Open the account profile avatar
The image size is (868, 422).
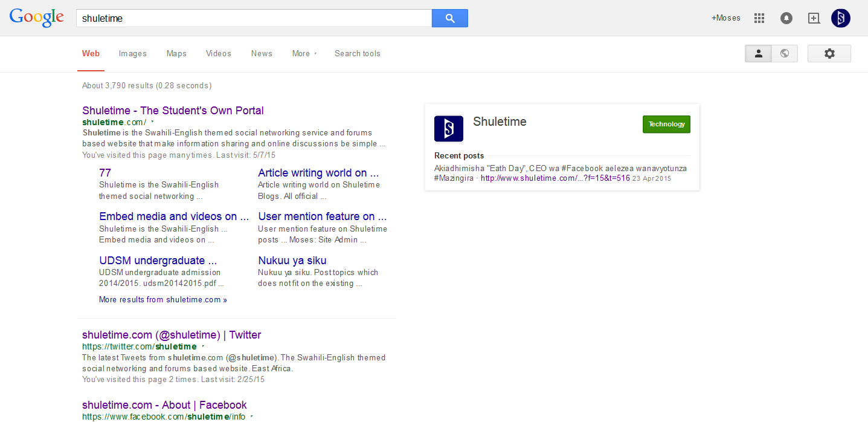(840, 18)
